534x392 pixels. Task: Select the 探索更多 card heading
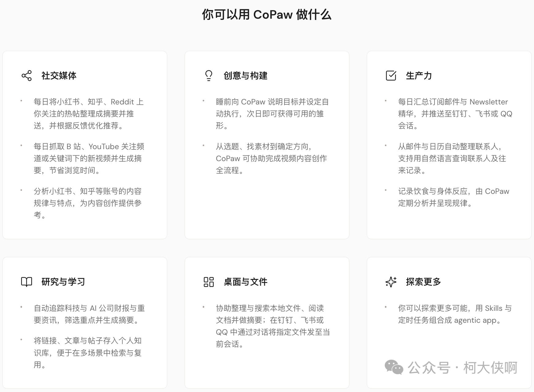point(423,282)
